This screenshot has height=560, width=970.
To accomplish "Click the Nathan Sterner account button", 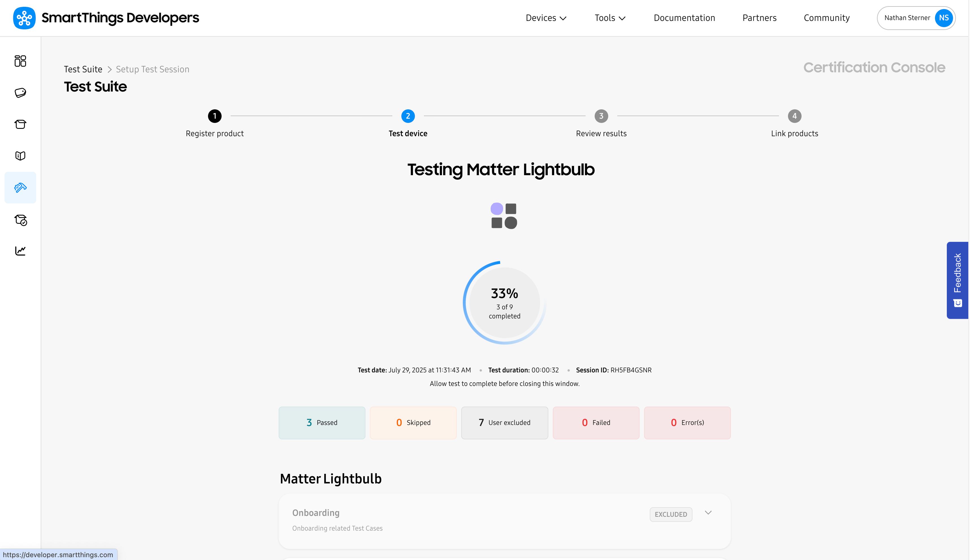I will [916, 18].
